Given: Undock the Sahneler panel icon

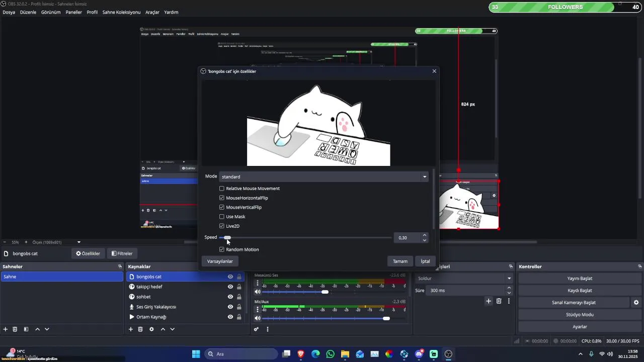Looking at the screenshot, I should 120,266.
